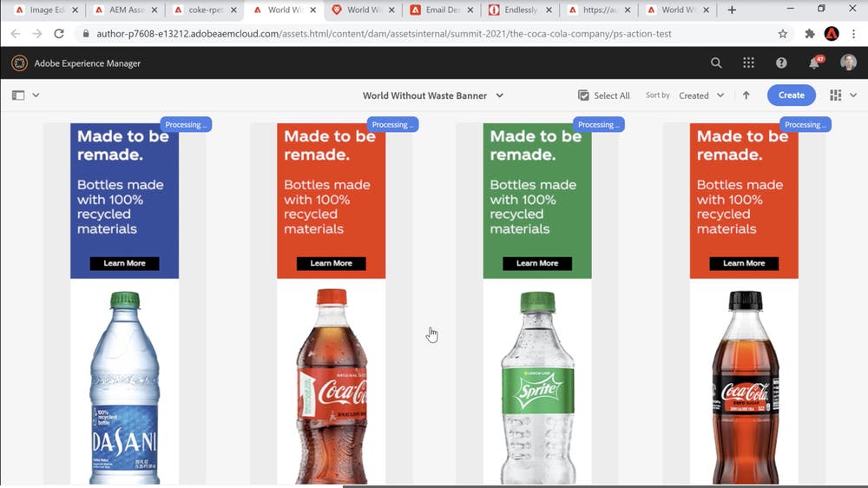Viewport: 868px width, 488px height.
Task: Expand the left rail panel selector
Action: click(25, 96)
